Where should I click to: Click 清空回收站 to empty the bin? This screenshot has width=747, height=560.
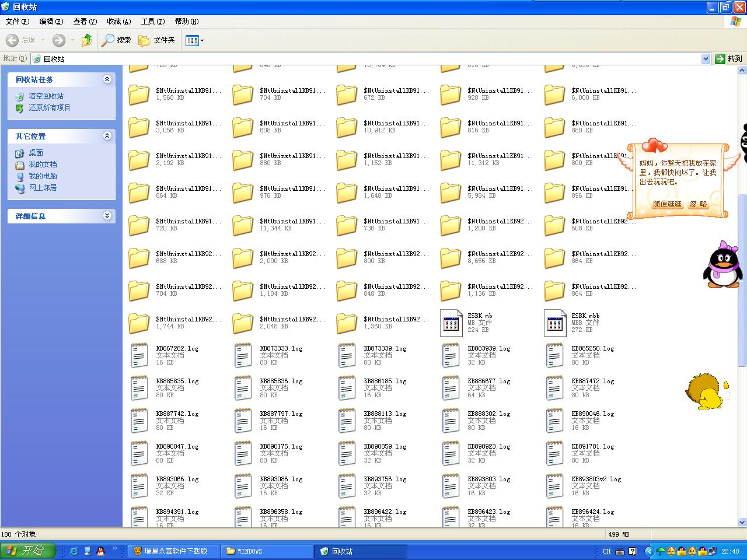tap(46, 96)
